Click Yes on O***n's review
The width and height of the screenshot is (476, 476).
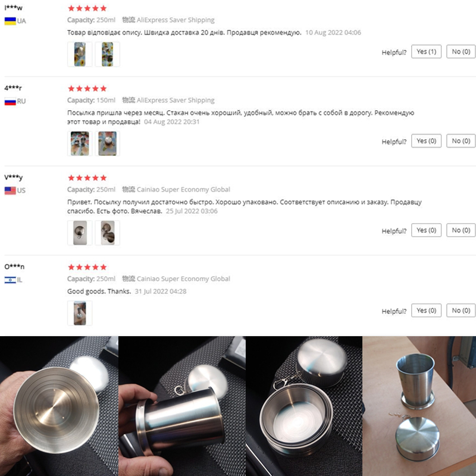point(426,310)
